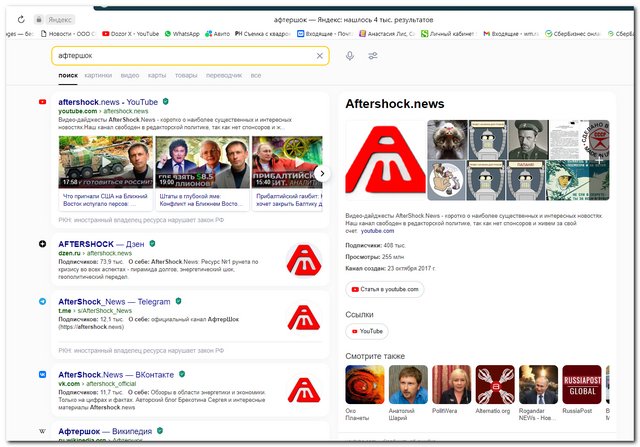Viewport: 640px width, 447px height.
Task: Click the verified shield on YouTube result
Action: click(x=166, y=101)
